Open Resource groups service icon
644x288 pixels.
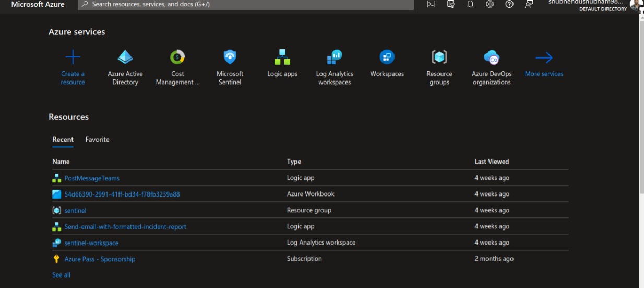click(439, 57)
